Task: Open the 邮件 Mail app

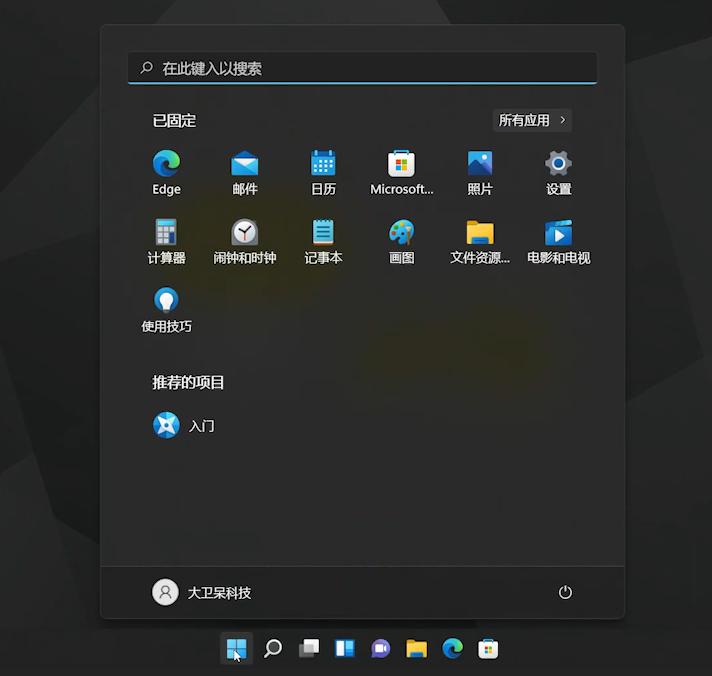Action: [x=245, y=173]
